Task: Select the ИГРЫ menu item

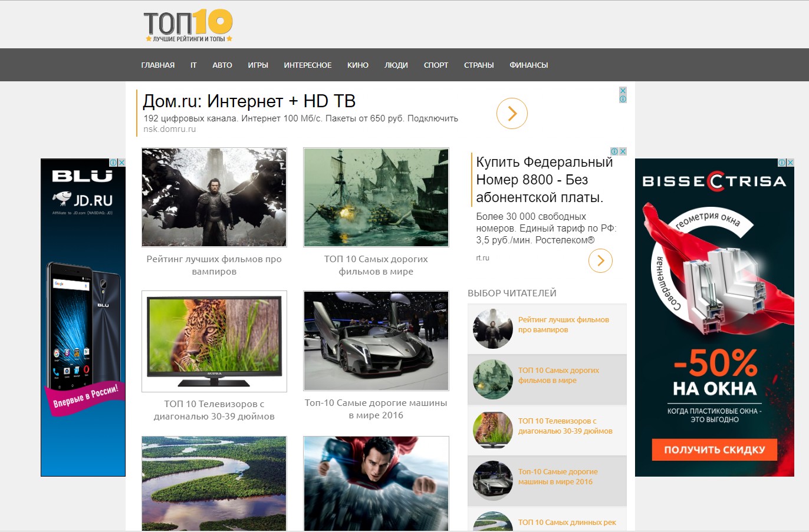Action: pos(258,65)
